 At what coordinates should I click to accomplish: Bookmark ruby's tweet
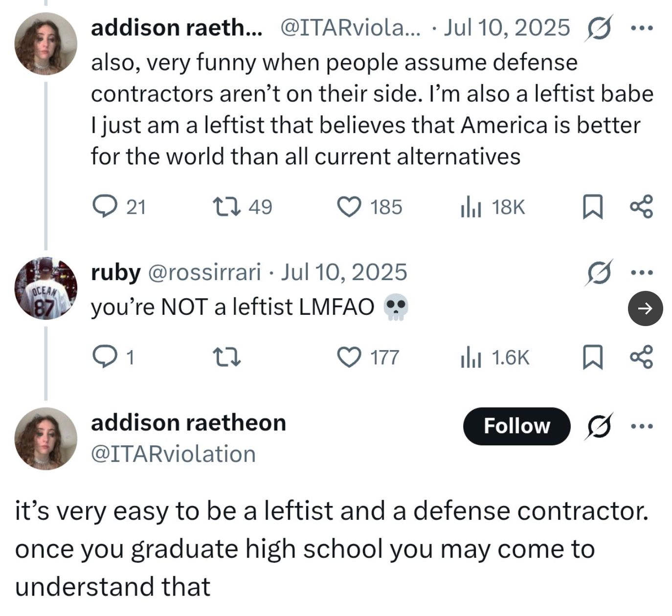click(592, 357)
